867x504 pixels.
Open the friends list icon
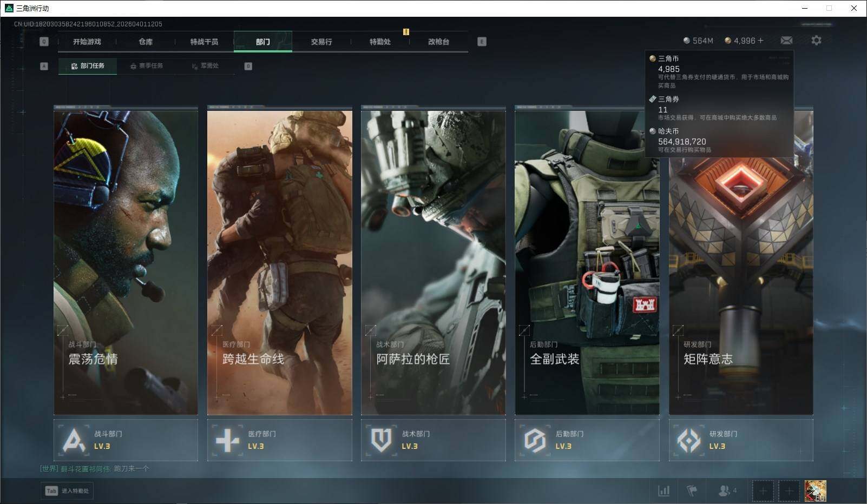724,490
